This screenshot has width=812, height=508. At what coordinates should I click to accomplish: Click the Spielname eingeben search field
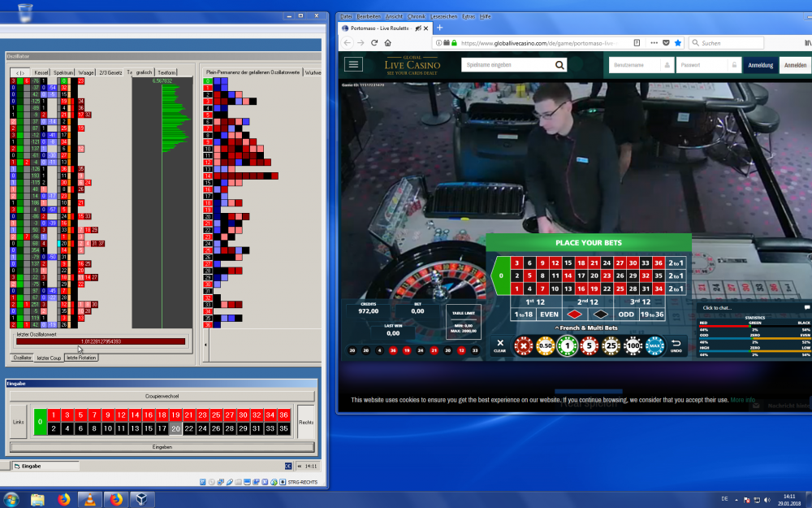tap(508, 65)
